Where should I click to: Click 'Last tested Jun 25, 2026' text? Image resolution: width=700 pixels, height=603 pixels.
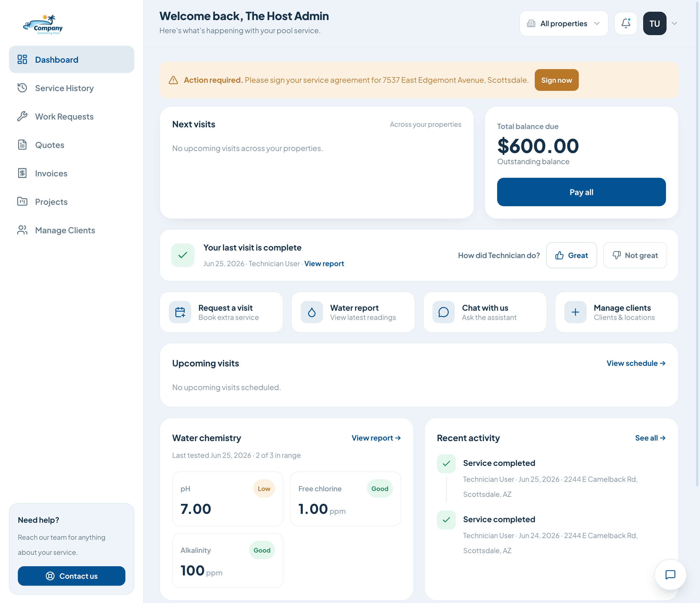click(212, 455)
